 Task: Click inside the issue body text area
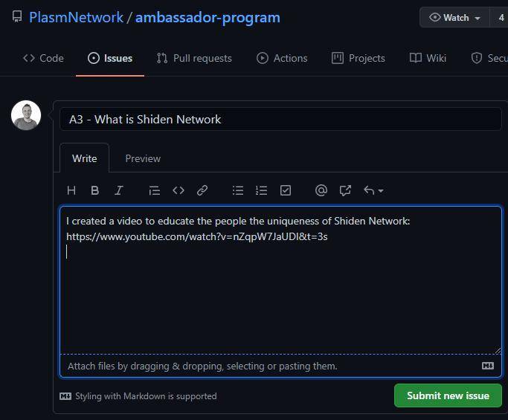pos(280,280)
